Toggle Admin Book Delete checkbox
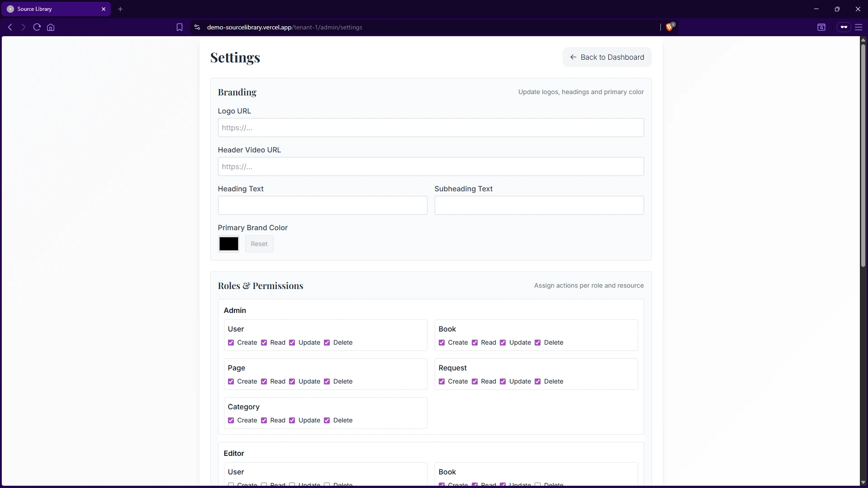This screenshot has width=868, height=488. pyautogui.click(x=538, y=343)
